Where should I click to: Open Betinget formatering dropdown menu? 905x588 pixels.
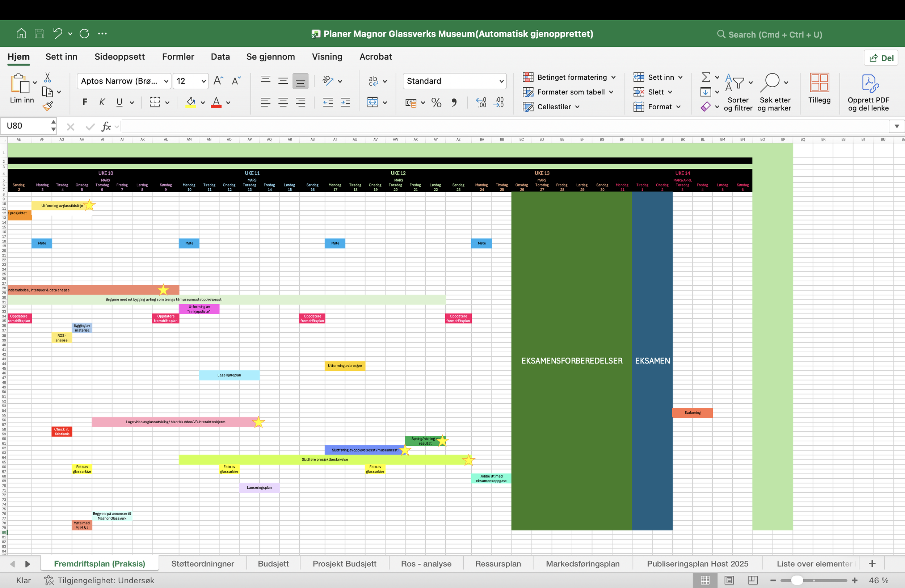click(x=569, y=77)
